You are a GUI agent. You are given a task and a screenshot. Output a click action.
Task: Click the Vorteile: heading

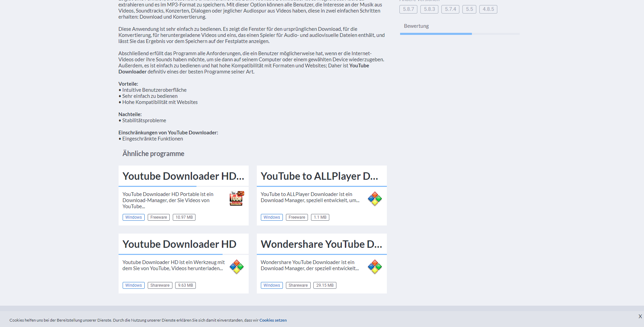(x=128, y=84)
